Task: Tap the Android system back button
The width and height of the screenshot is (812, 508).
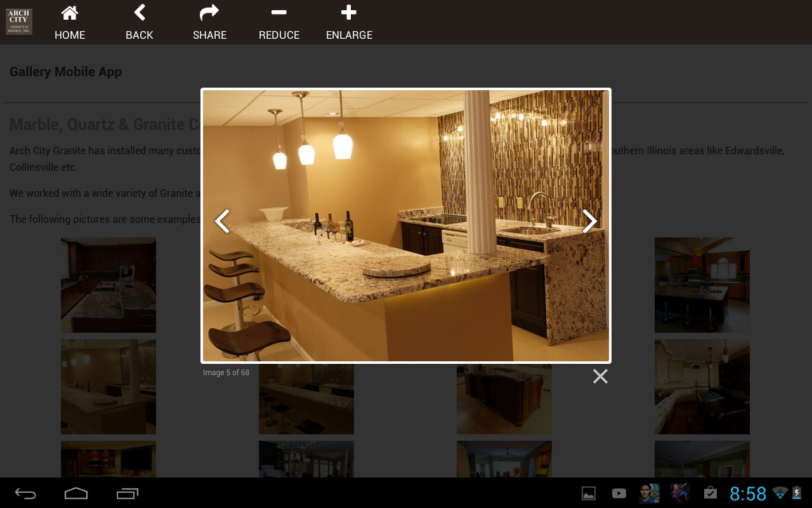Action: point(25,493)
